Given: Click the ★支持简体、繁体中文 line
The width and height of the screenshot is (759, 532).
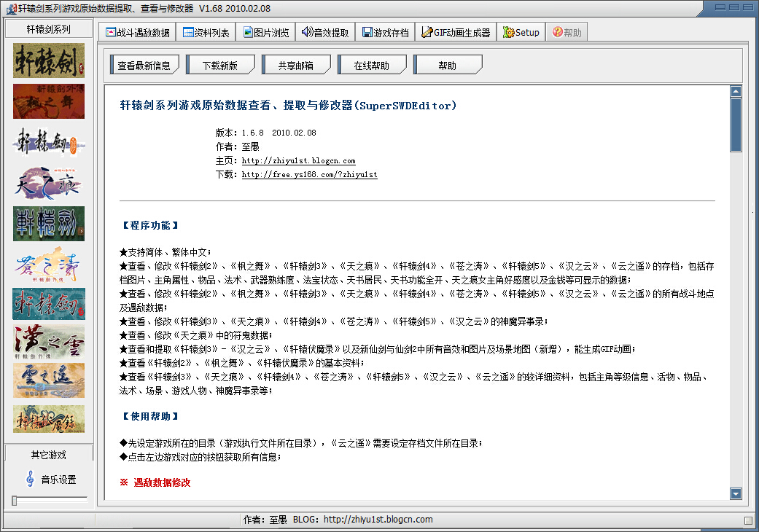Looking at the screenshot, I should point(165,252).
